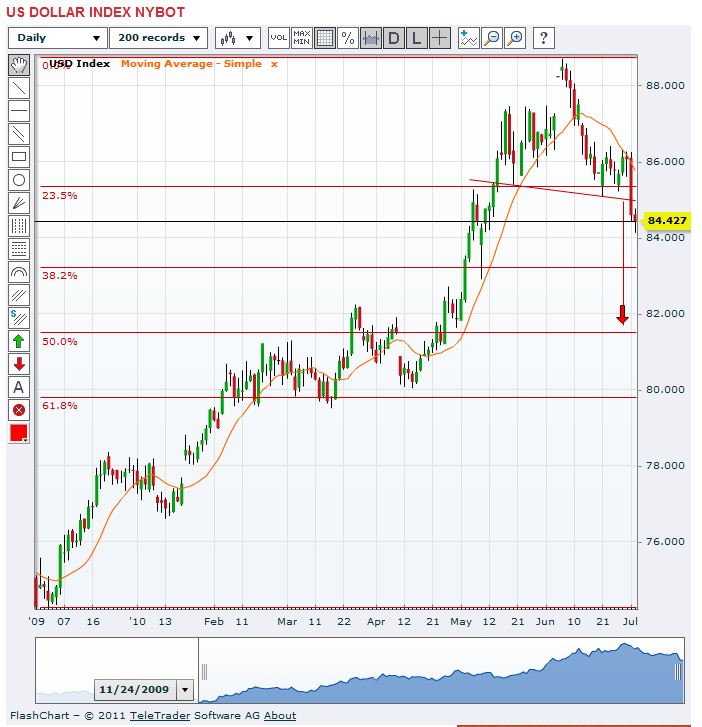Viewport: 702px width, 727px height.
Task: Select the S speed lines tool
Action: click(x=19, y=318)
